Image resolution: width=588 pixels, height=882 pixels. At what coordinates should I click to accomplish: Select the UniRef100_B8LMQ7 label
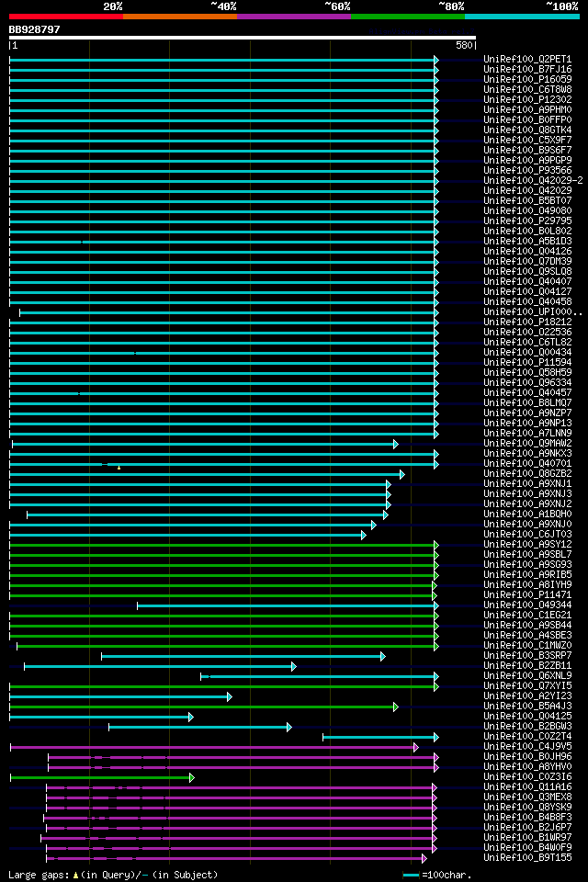tap(527, 403)
